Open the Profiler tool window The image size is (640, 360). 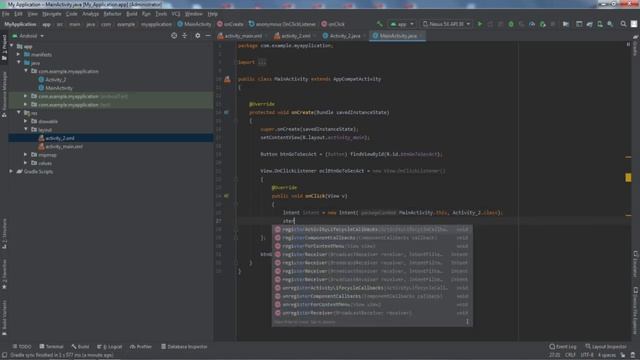tap(141, 347)
